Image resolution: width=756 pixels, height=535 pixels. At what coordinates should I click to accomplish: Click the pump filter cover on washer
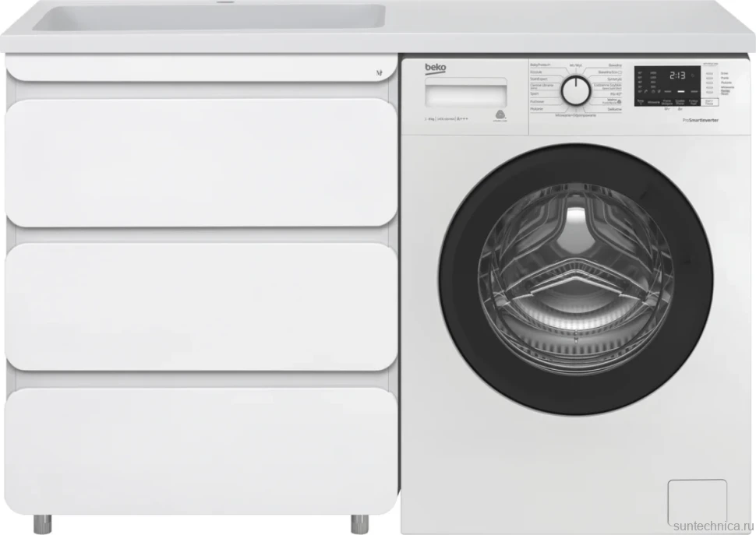pyautogui.click(x=698, y=502)
